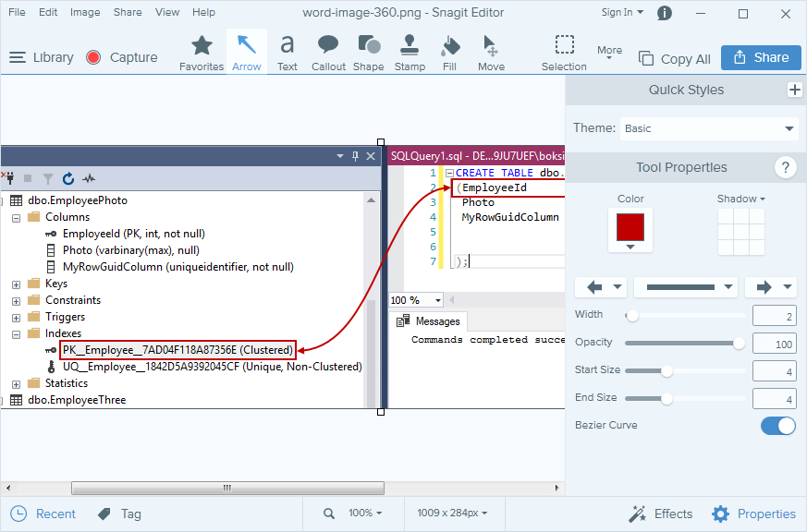Open the Image menu
This screenshot has height=532, width=807.
pyautogui.click(x=85, y=12)
